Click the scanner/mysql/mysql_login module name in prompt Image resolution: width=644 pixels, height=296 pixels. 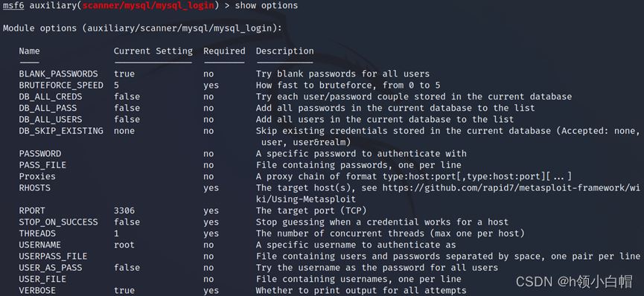148,6
